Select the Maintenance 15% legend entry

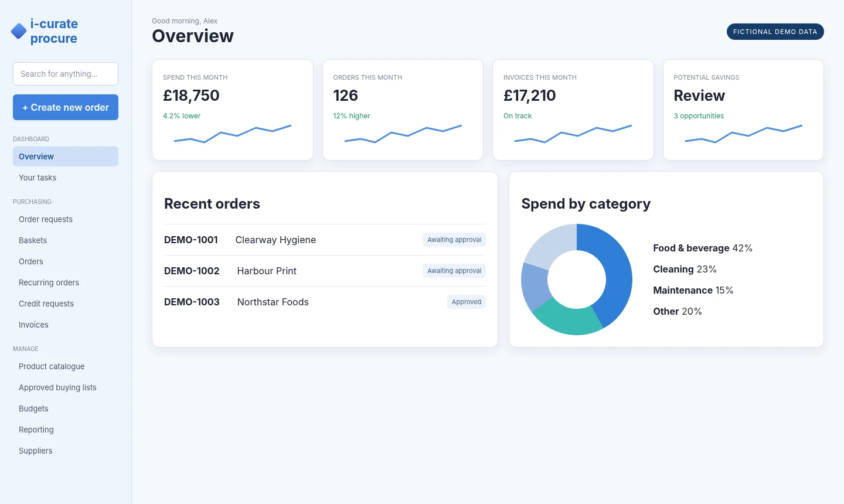tap(693, 290)
